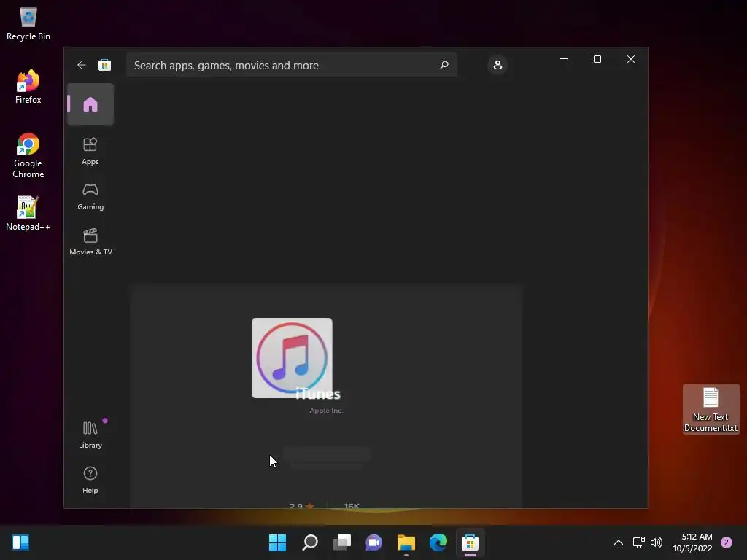
Task: Launch Microsoft Edge from taskbar
Action: pyautogui.click(x=438, y=542)
